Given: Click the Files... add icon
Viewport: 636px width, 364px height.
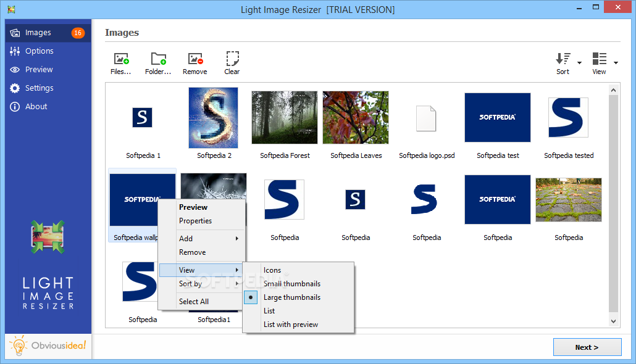Looking at the screenshot, I should click(121, 57).
